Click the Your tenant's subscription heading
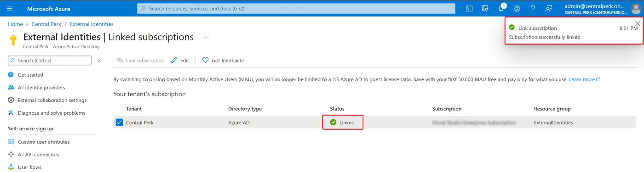The image size is (644, 172). point(149,94)
